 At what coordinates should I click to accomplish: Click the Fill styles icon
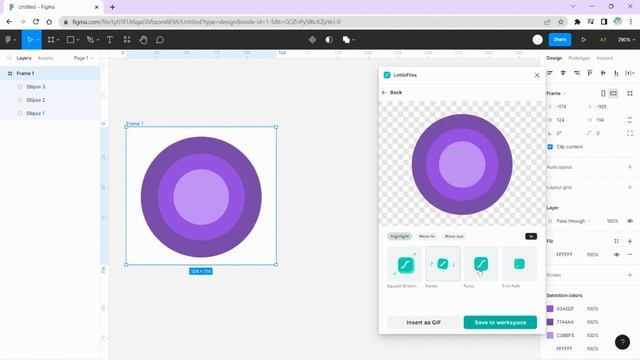[616, 241]
